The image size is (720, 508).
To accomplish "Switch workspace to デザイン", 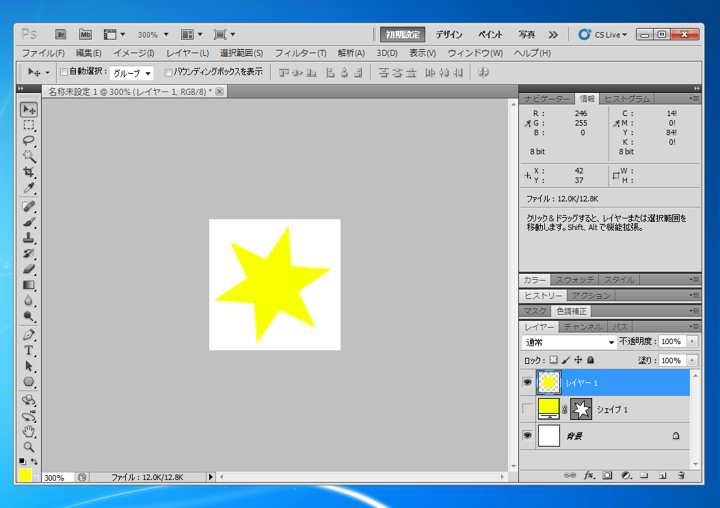I will (449, 34).
